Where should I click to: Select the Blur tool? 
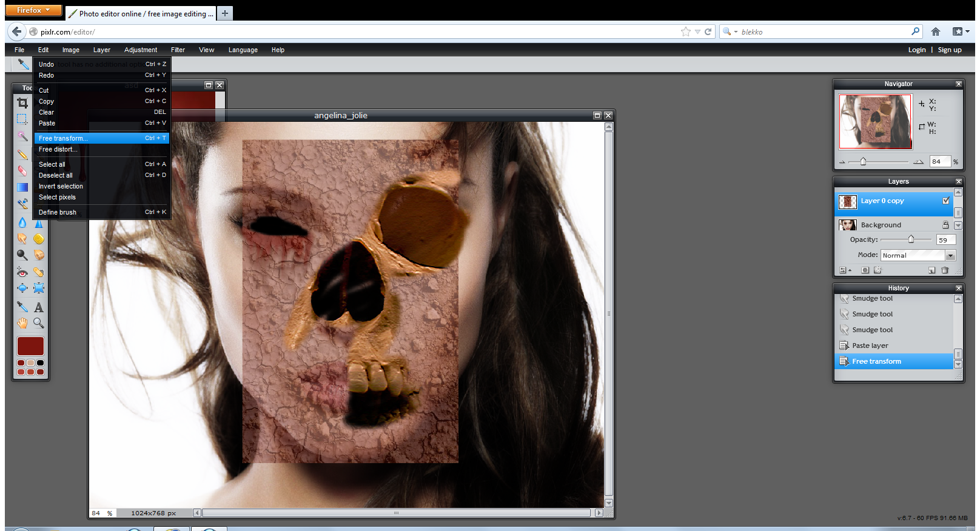22,222
